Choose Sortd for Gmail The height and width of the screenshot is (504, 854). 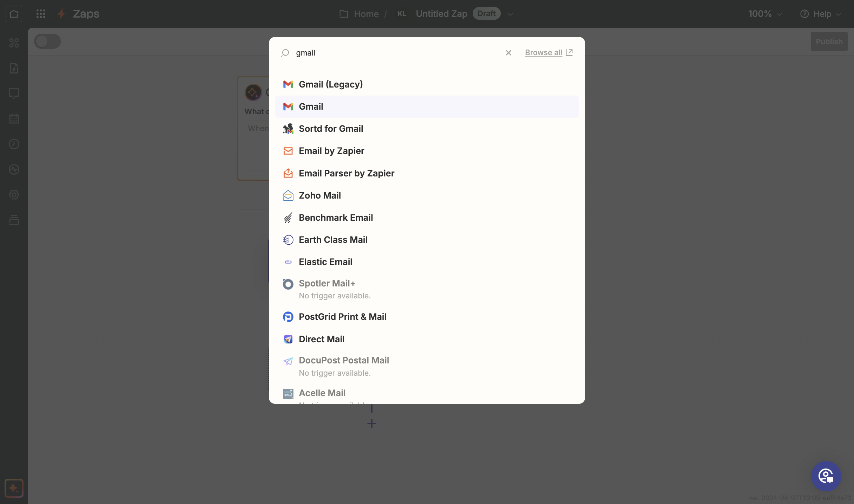click(427, 129)
